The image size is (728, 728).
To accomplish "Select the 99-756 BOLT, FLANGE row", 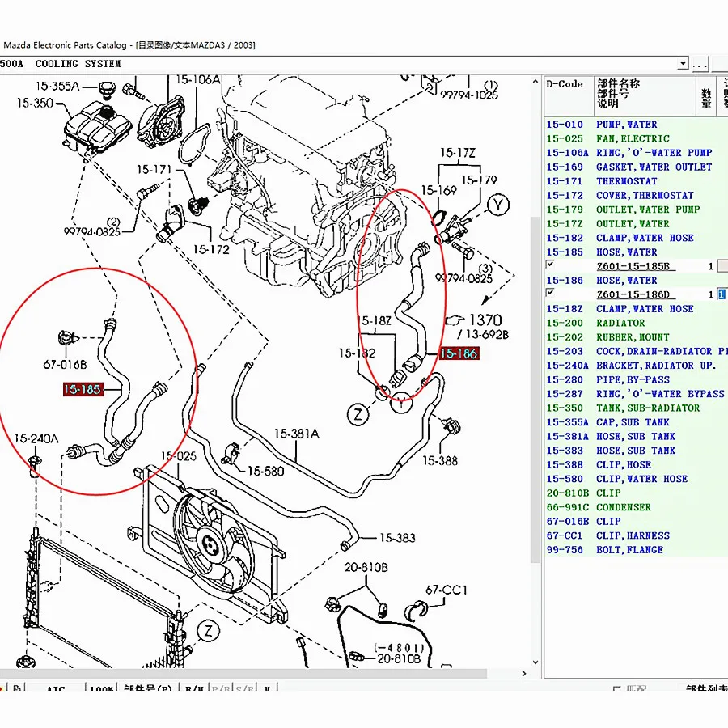I will (x=636, y=550).
